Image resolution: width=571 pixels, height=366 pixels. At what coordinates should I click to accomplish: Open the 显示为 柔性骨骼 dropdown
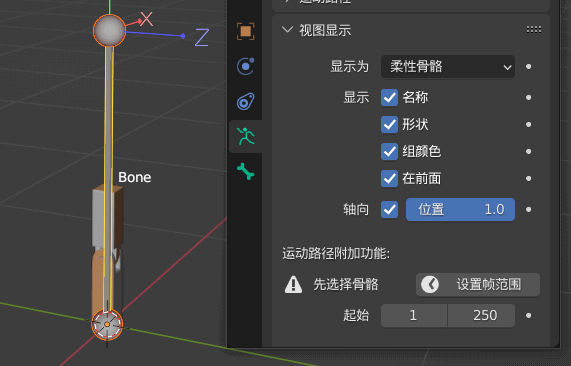448,67
